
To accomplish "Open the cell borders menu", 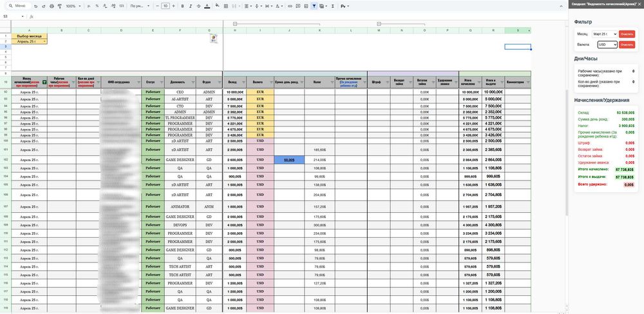I will (x=226, y=6).
